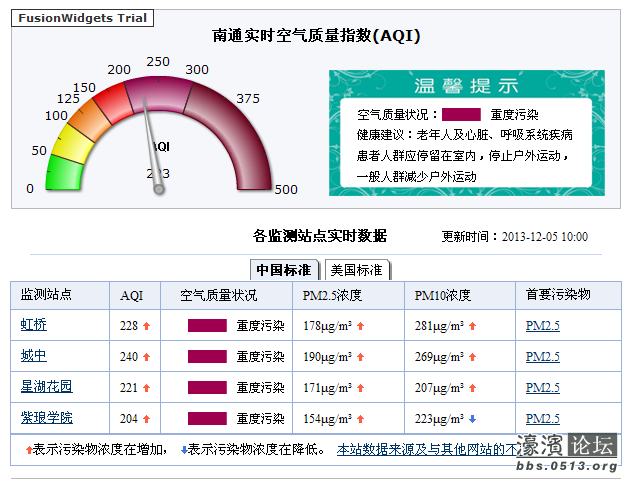Click the 南通实时空气质量指数(AQI) title
The width and height of the screenshot is (629, 479).
point(316,36)
